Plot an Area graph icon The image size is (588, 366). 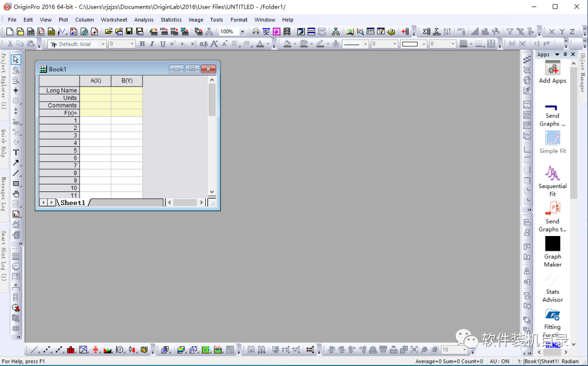pyautogui.click(x=108, y=350)
